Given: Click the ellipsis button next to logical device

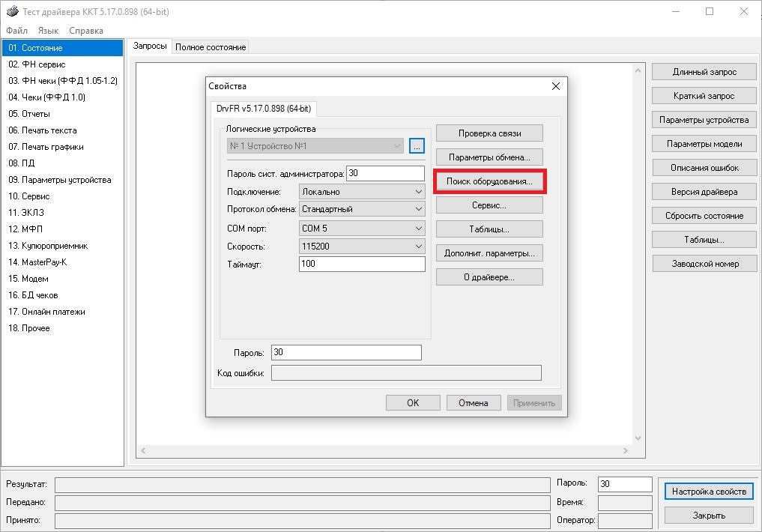Looking at the screenshot, I should 417,146.
